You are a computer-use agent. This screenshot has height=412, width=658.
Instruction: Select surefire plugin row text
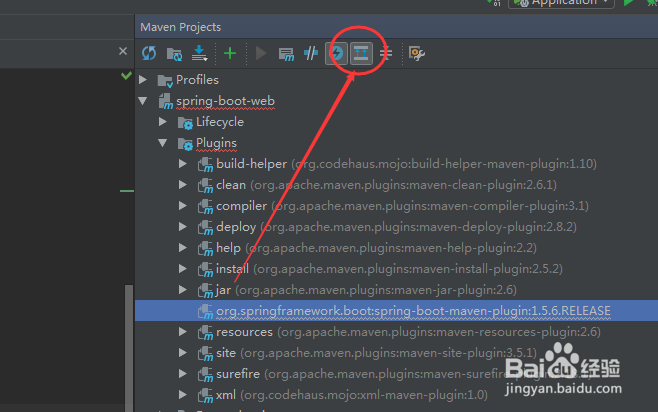(x=403, y=374)
